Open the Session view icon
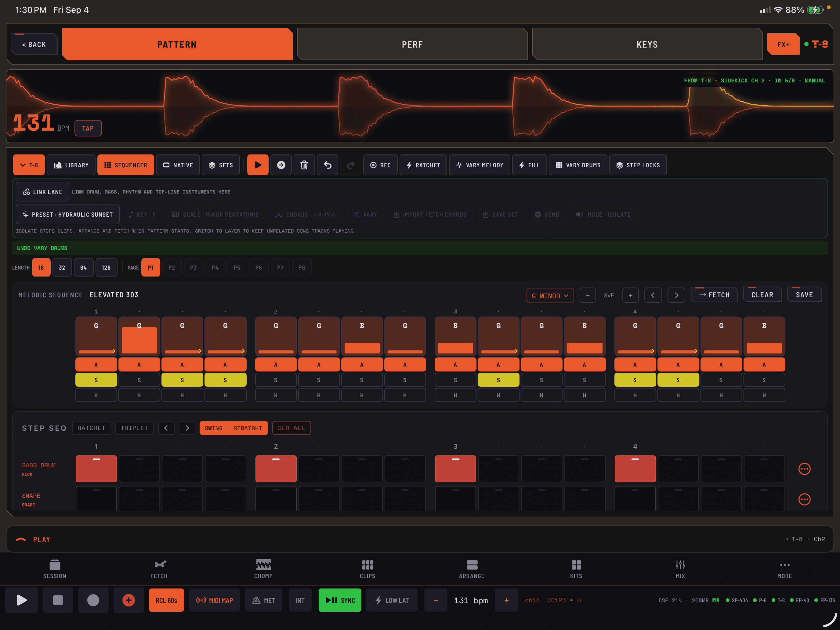The height and width of the screenshot is (630, 840). coord(55,568)
